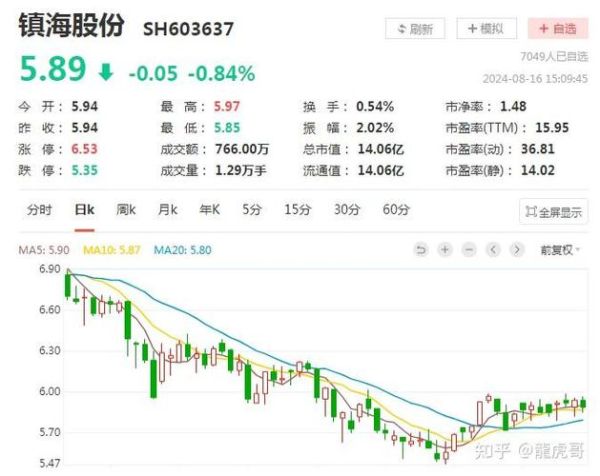
Task: Click the 跌停 value 5.35
Action: 85,170
